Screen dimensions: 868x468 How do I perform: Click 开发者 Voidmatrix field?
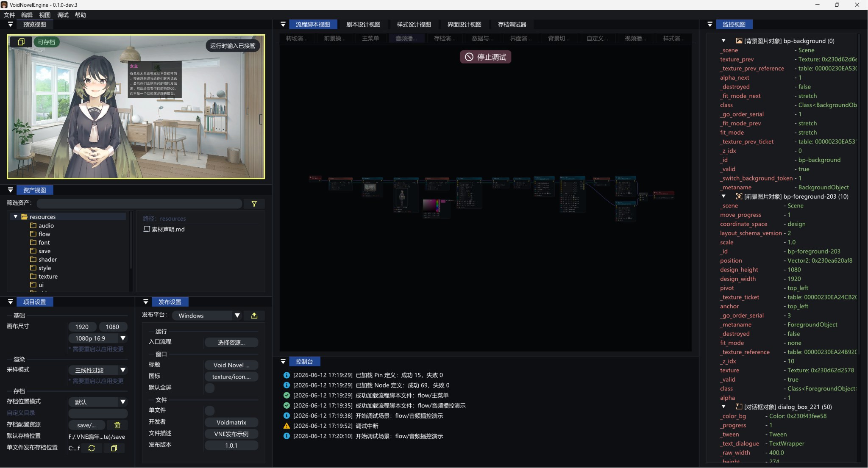click(231, 423)
